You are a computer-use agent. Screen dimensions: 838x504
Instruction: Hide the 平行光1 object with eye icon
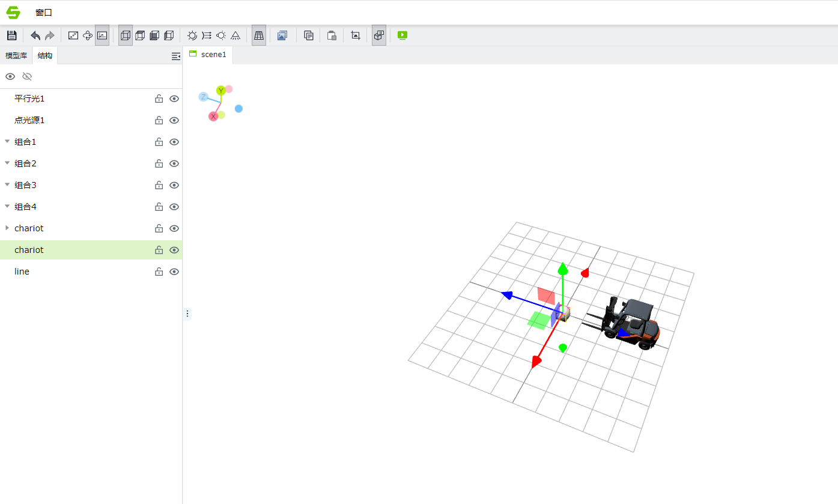coord(174,99)
